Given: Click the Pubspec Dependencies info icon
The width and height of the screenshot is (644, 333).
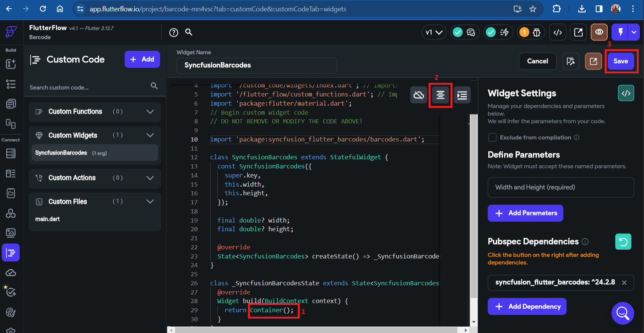Looking at the screenshot, I should [585, 241].
